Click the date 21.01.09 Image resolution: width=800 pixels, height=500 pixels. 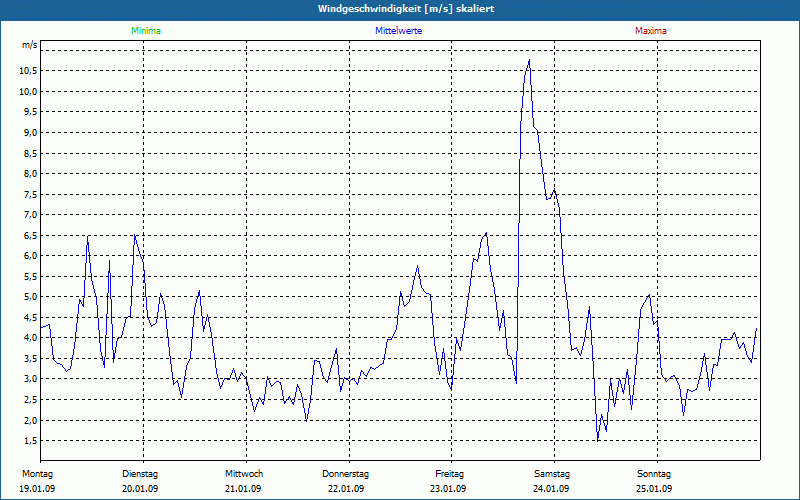coord(243,489)
